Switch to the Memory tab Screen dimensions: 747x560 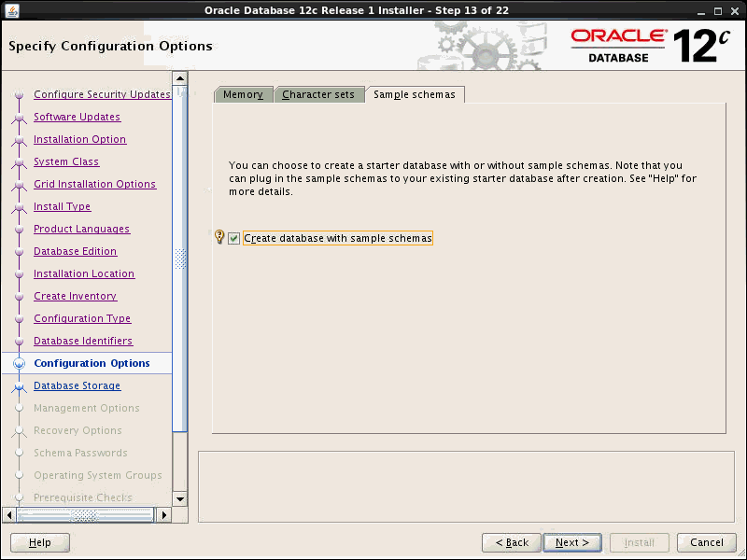[243, 94]
